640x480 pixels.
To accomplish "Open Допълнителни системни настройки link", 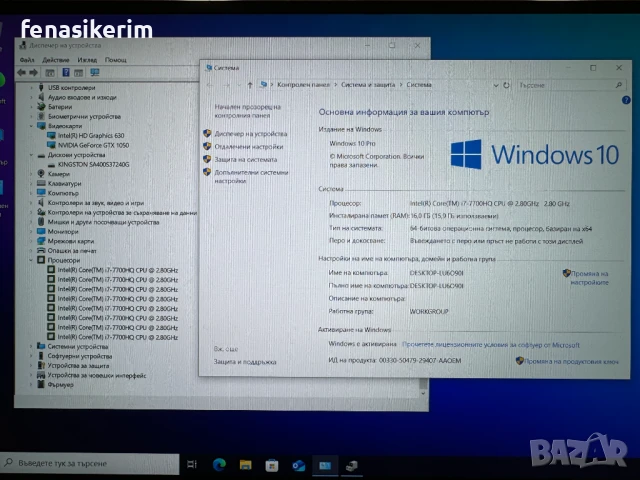I will click(251, 176).
